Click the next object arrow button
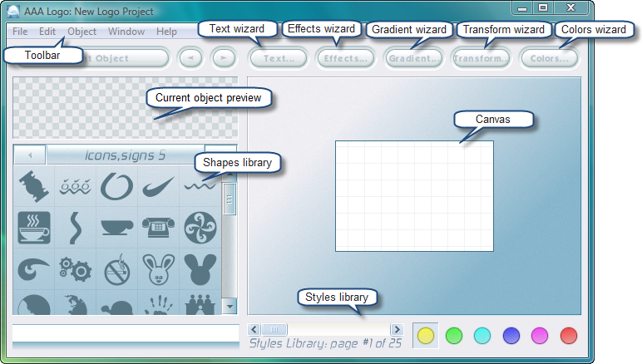Screen dimensions: 642x364 coord(224,58)
